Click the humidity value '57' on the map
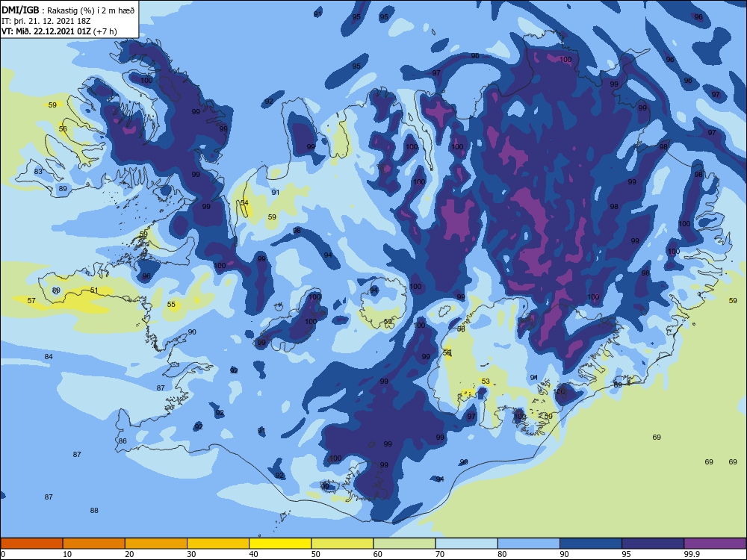This screenshot has width=747, height=560. [31, 300]
